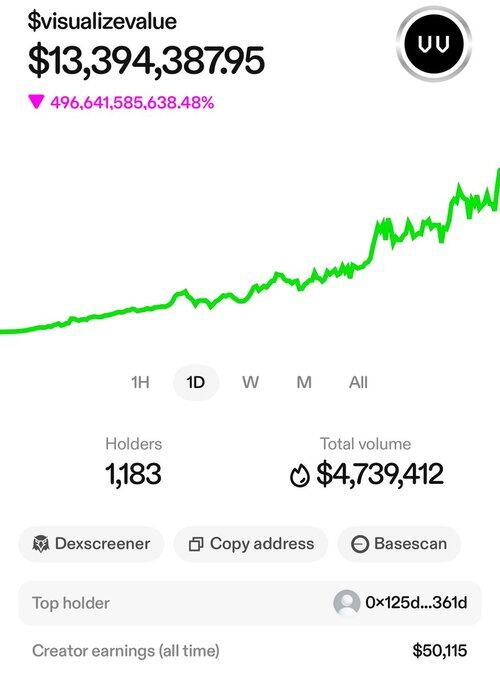Click the flame icon near Total volume
This screenshot has height=676, width=500.
[300, 475]
